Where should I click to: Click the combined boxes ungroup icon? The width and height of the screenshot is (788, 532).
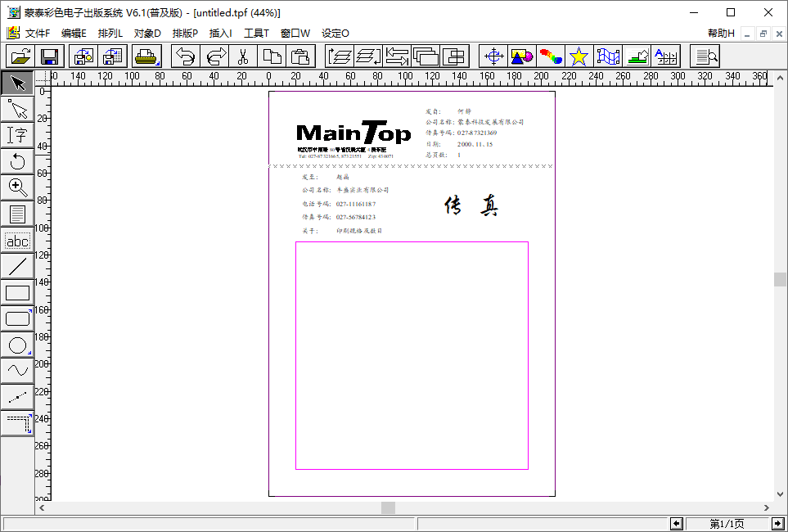(454, 56)
